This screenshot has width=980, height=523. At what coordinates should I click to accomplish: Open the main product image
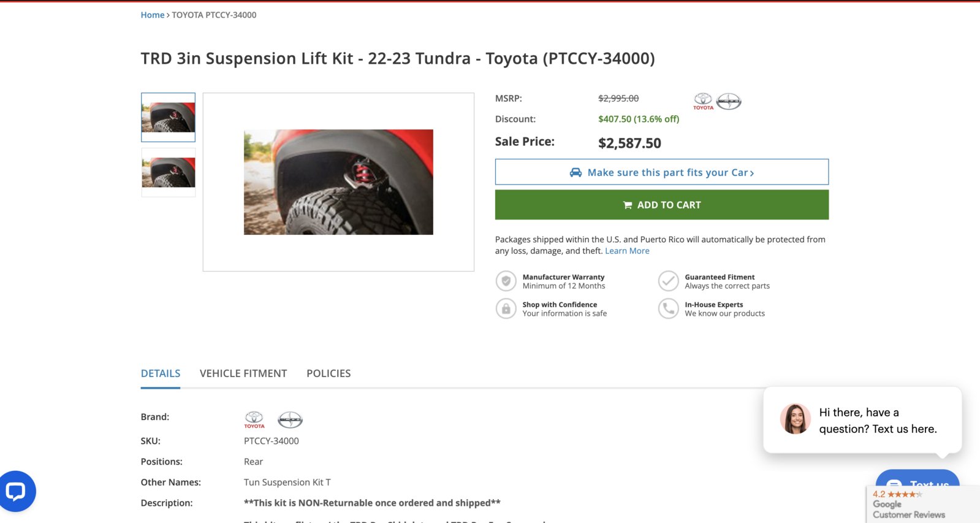338,182
